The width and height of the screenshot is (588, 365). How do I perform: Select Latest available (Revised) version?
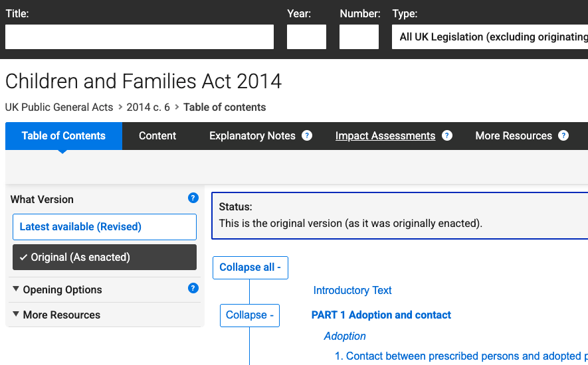(x=104, y=227)
